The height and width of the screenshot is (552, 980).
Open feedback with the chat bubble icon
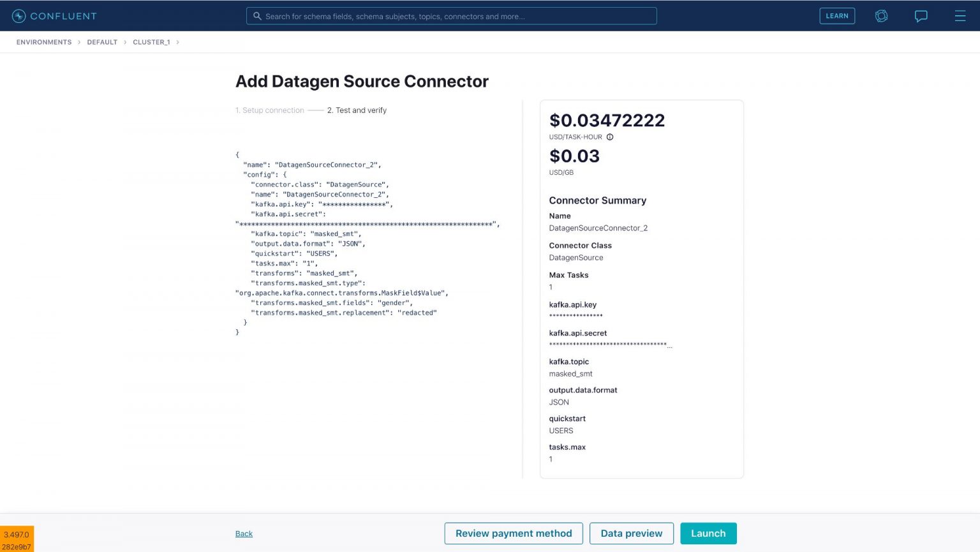[x=921, y=16]
